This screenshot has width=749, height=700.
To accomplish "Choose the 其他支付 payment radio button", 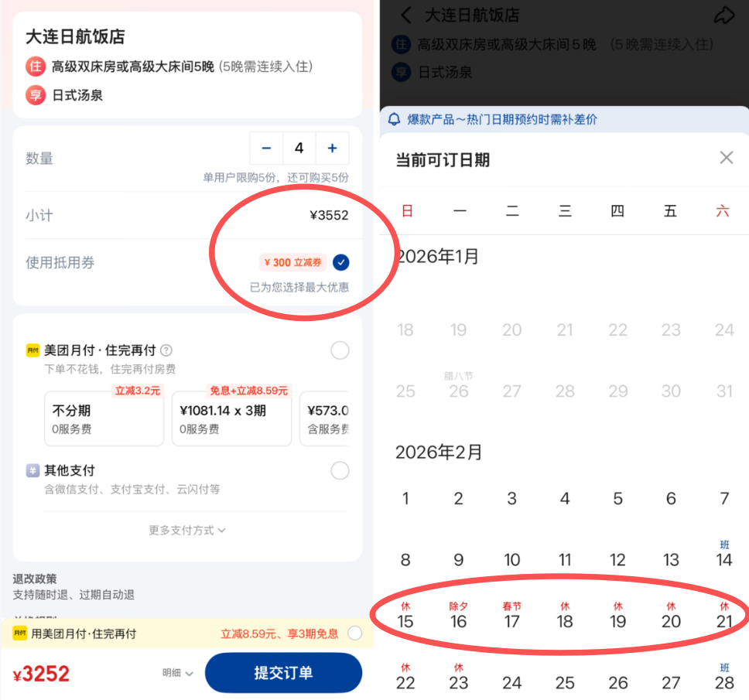I will [x=340, y=470].
